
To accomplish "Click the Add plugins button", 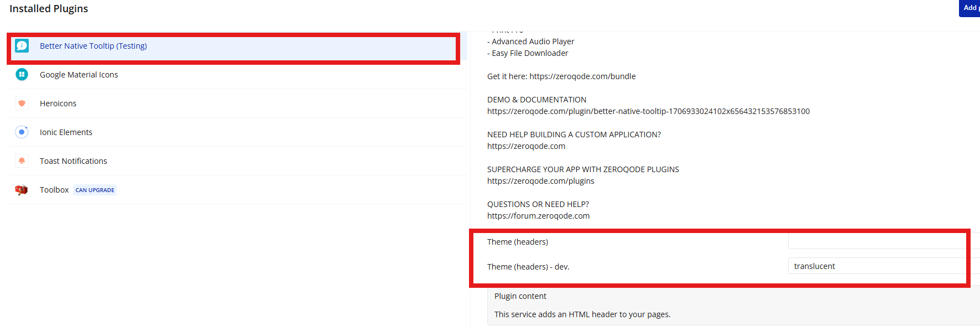I will [969, 8].
